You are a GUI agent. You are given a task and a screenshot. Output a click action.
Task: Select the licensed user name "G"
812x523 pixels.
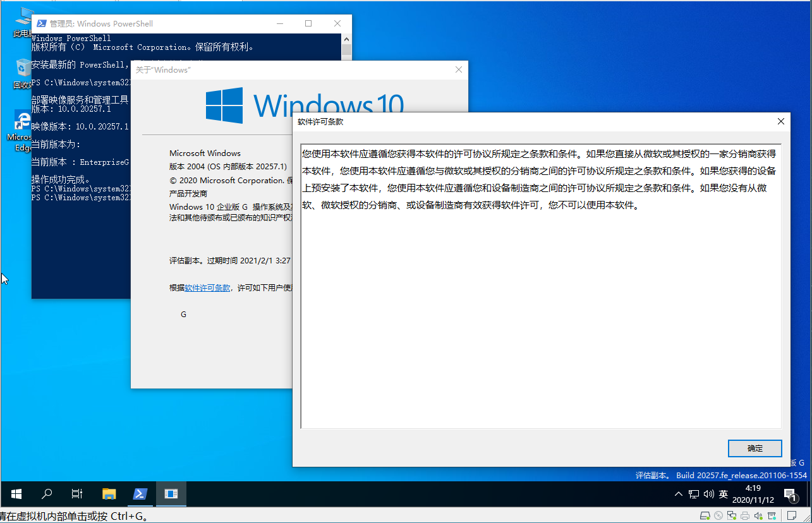[183, 314]
